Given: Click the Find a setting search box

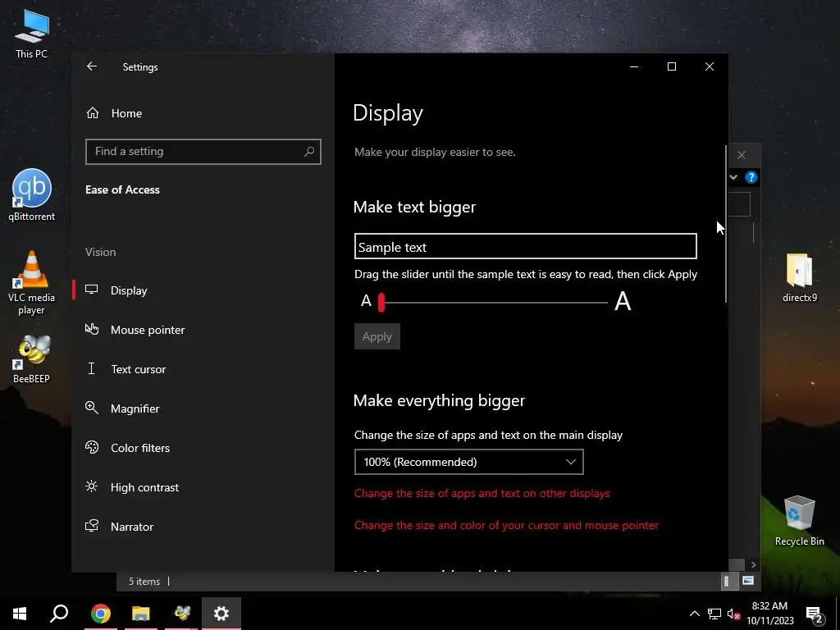Looking at the screenshot, I should point(203,152).
